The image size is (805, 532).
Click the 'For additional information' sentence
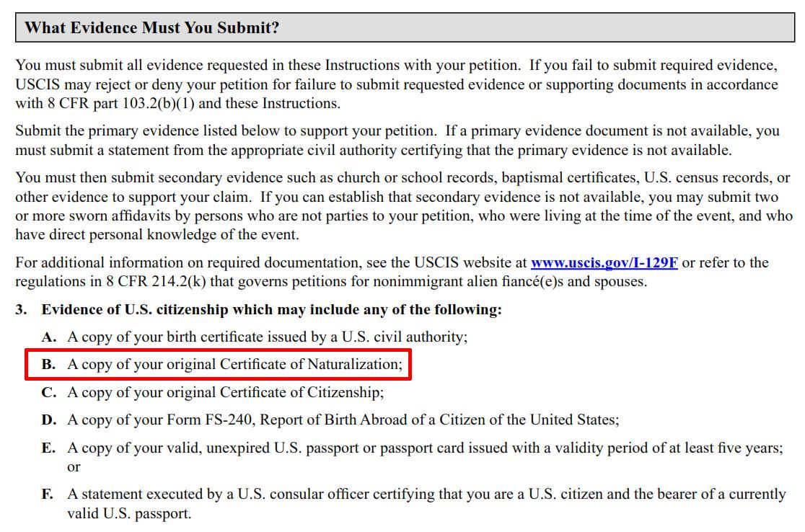click(392, 272)
